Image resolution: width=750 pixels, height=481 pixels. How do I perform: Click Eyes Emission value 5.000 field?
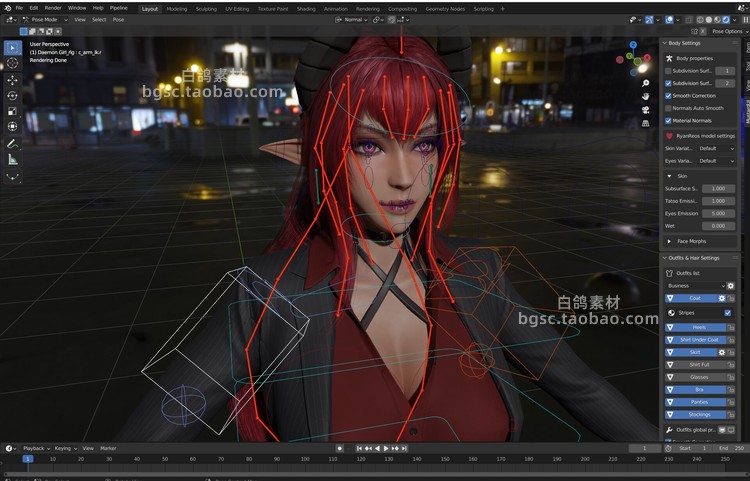point(718,214)
